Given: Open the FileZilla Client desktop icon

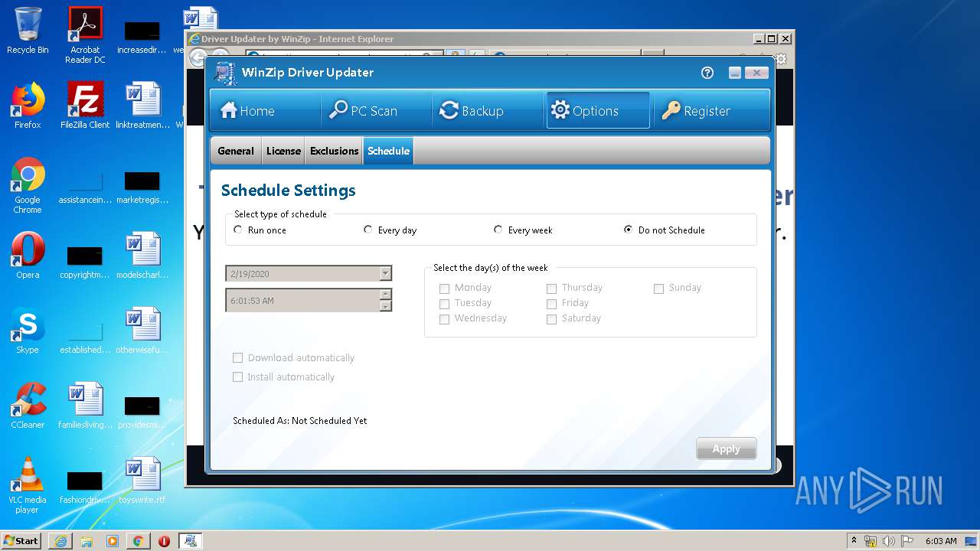Looking at the screenshot, I should [85, 106].
